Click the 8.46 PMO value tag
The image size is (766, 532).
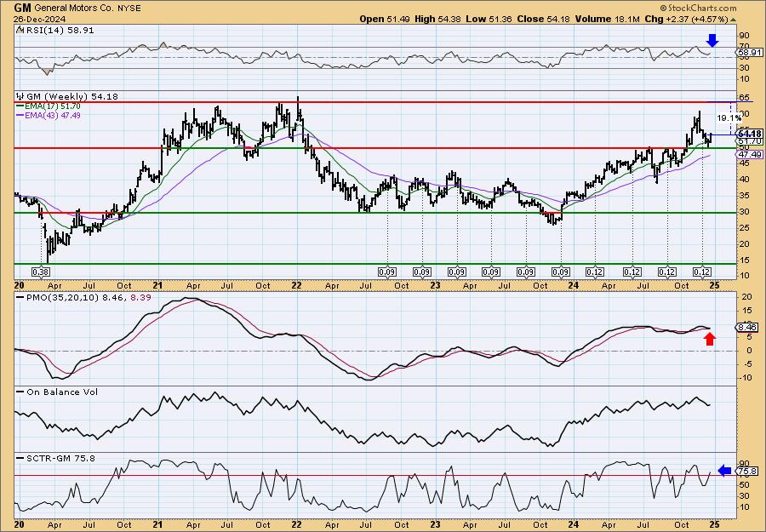748,328
